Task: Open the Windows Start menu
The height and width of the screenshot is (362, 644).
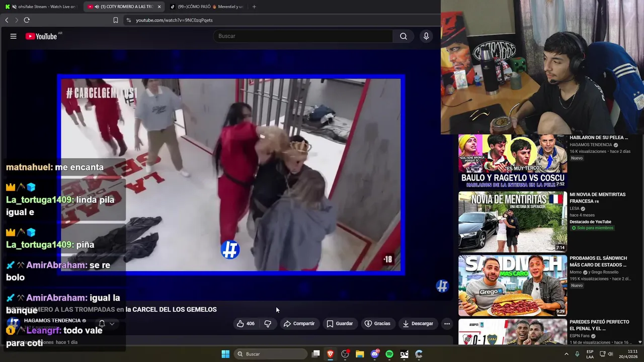Action: coord(225,354)
